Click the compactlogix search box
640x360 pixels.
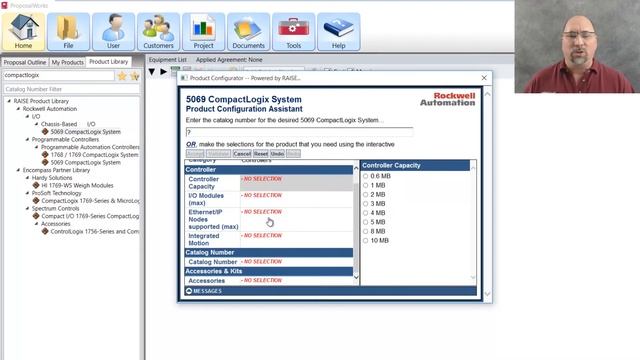(58, 76)
